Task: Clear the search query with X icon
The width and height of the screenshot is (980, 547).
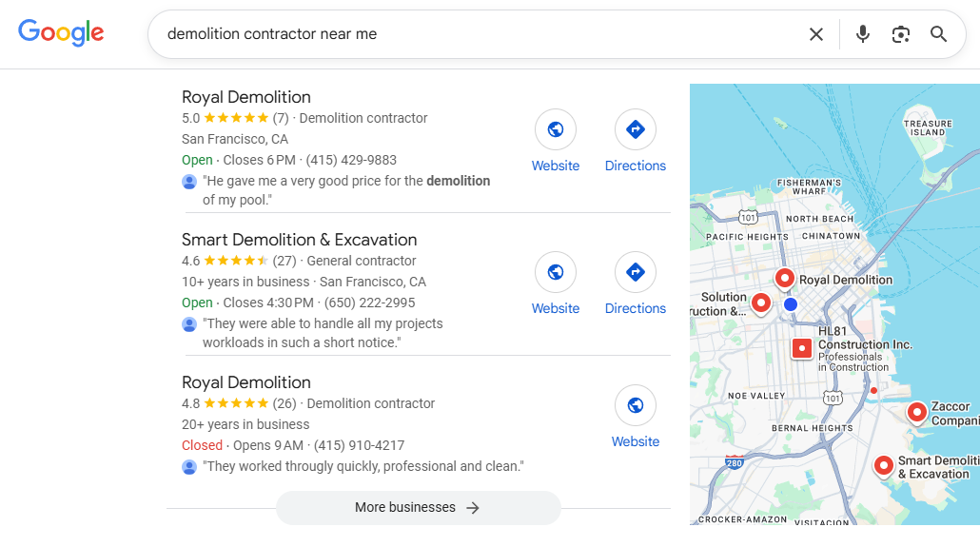Action: point(816,34)
